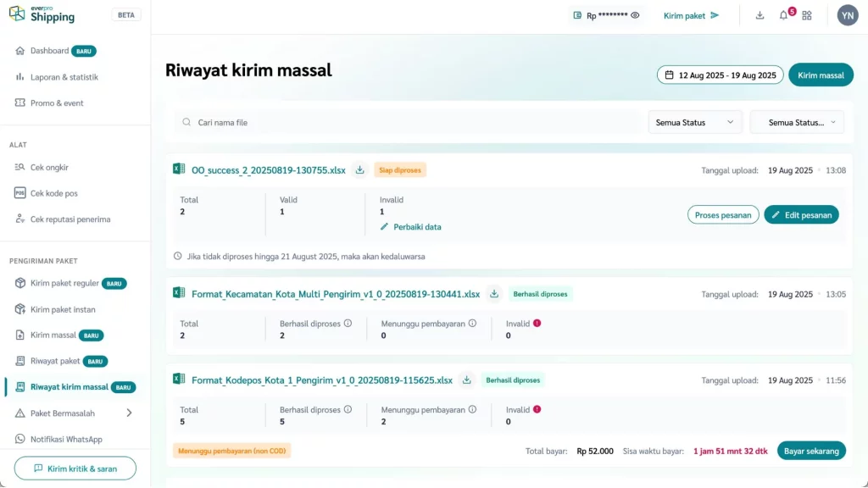Toggle balance visibility eye icon

635,15
